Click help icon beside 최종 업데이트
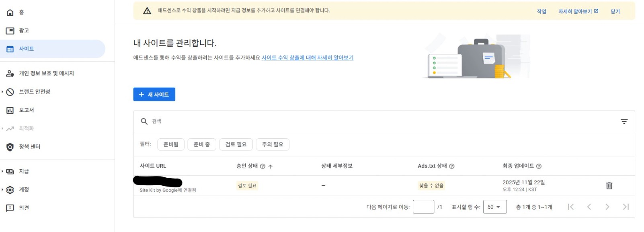 click(539, 166)
